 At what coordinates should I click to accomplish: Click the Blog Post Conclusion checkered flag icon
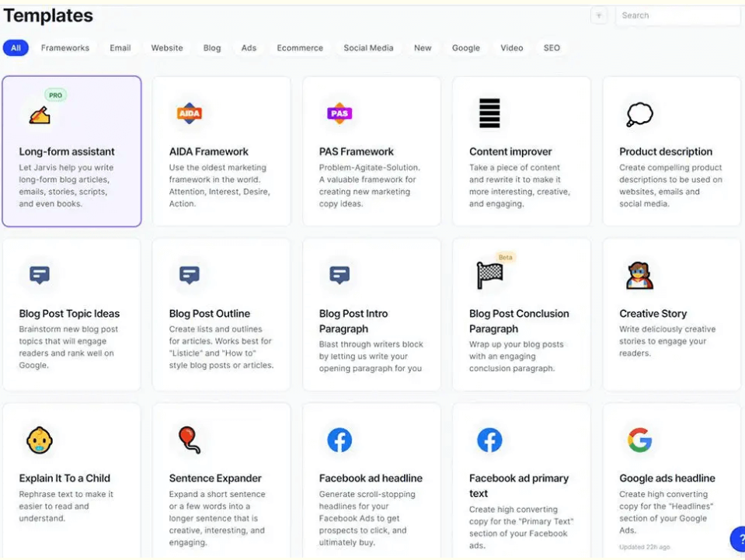point(489,275)
